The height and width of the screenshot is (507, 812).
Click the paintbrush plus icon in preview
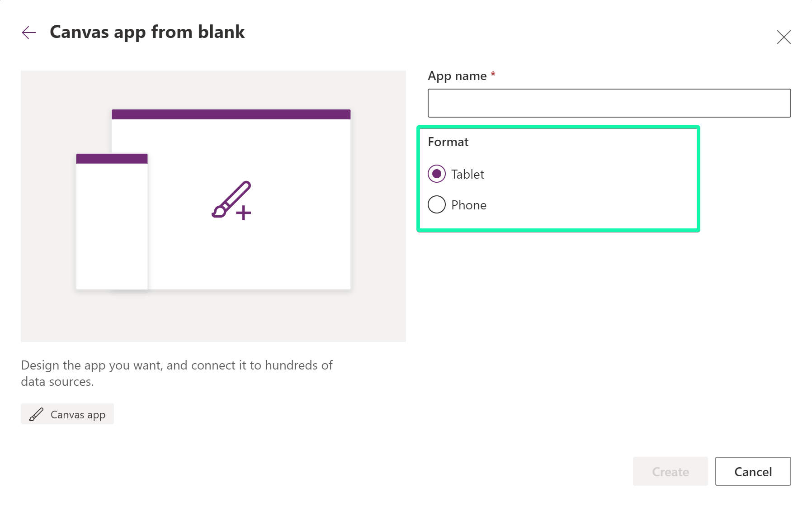pyautogui.click(x=231, y=200)
